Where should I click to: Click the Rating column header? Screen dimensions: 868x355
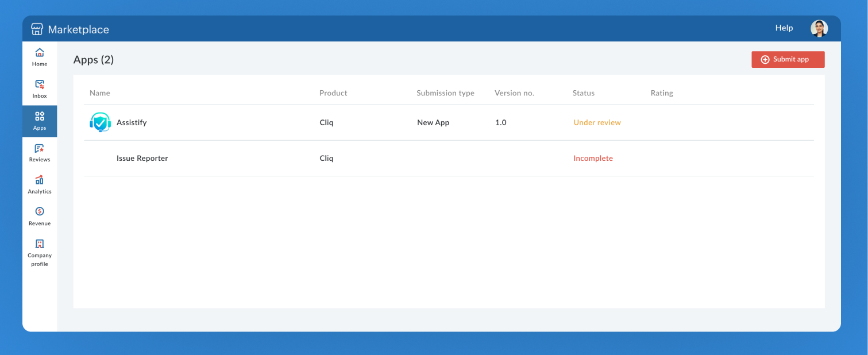(662, 92)
